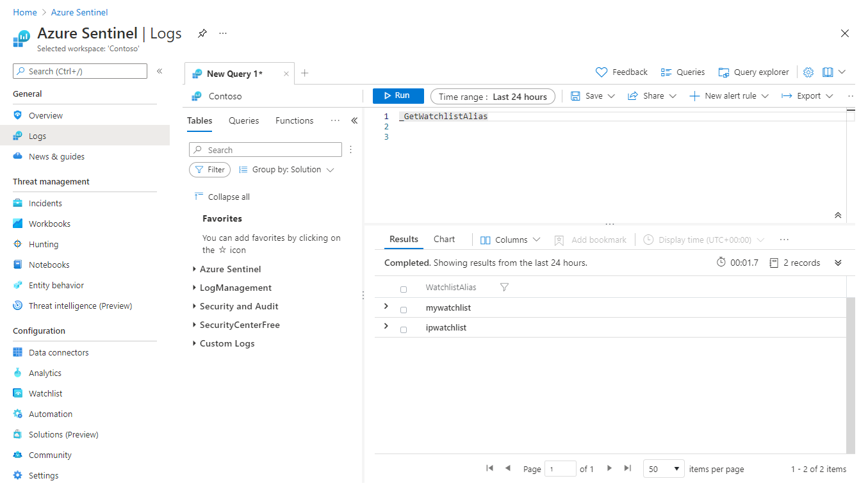Open Incidents under Threat management
The height and width of the screenshot is (490, 868).
pos(45,203)
